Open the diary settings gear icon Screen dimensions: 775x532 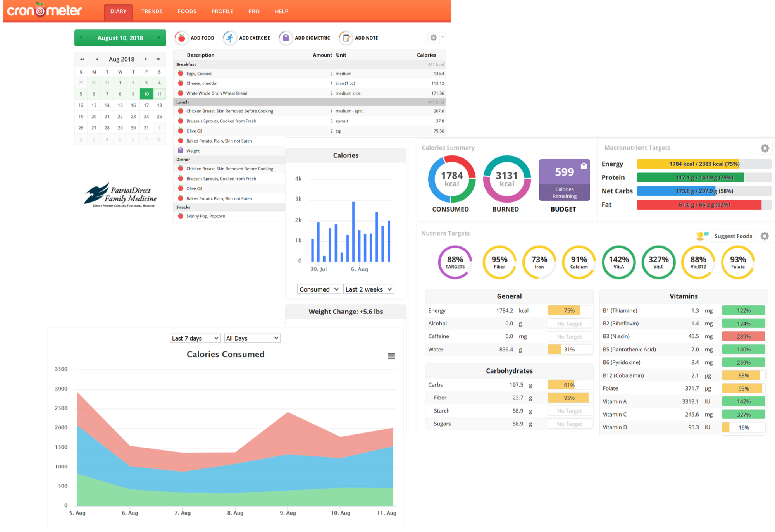434,38
